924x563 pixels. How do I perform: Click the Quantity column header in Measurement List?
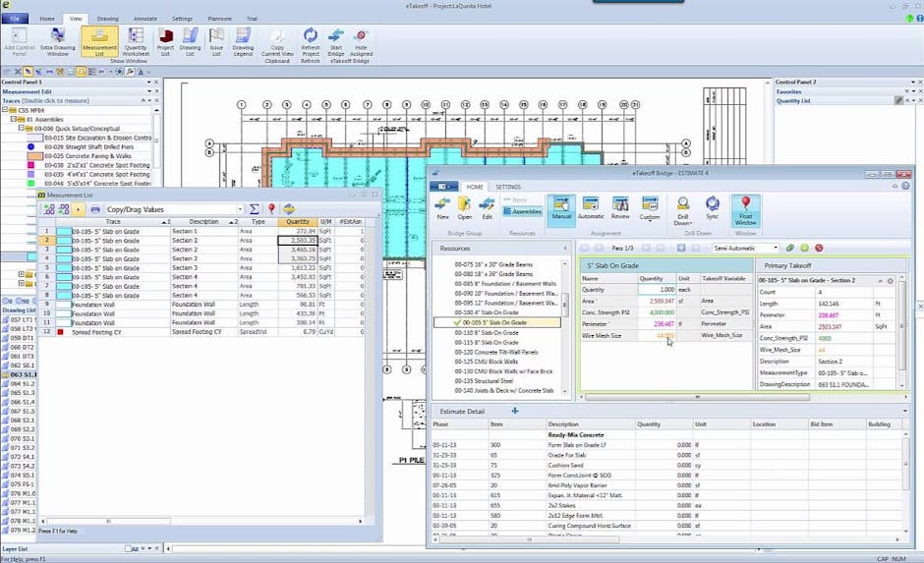coord(298,221)
